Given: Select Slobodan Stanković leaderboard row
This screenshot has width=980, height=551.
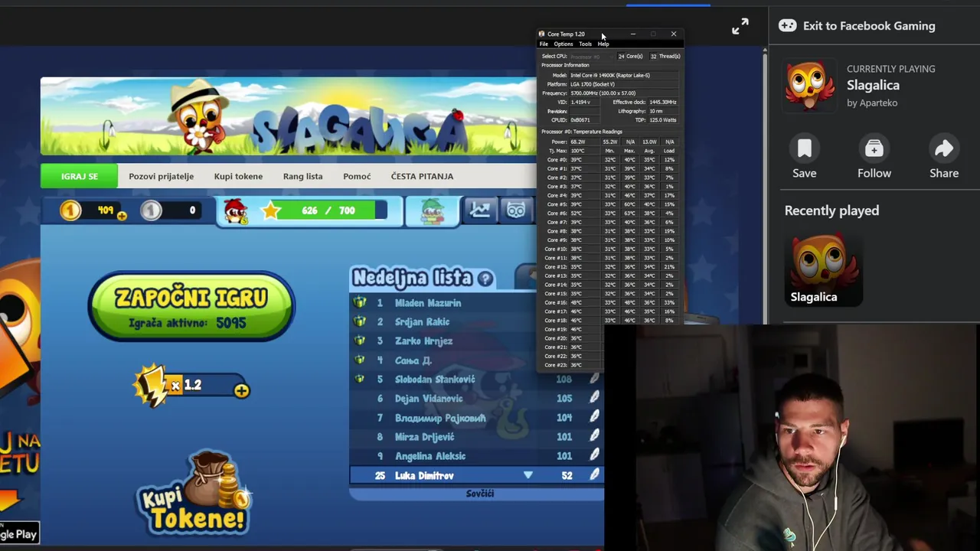Looking at the screenshot, I should tap(476, 380).
